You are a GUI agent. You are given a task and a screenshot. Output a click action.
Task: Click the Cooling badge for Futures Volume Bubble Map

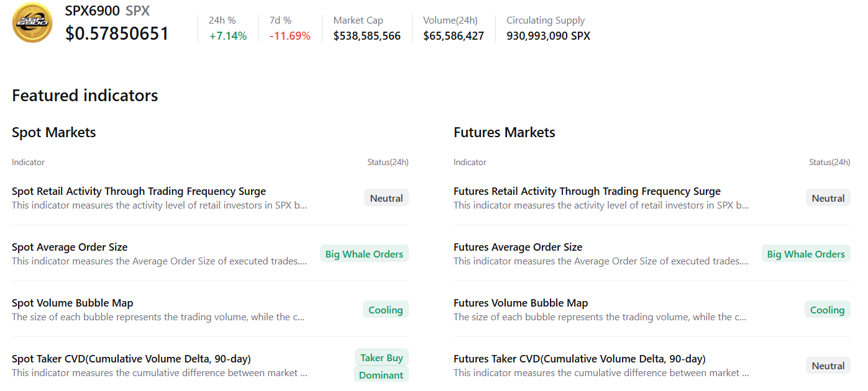coord(827,310)
